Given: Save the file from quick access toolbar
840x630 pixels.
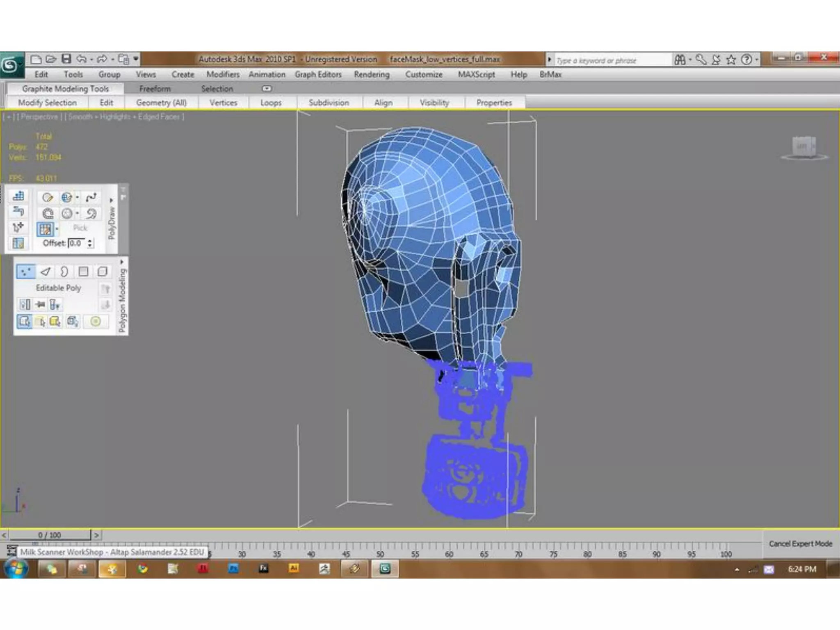Looking at the screenshot, I should [x=66, y=59].
